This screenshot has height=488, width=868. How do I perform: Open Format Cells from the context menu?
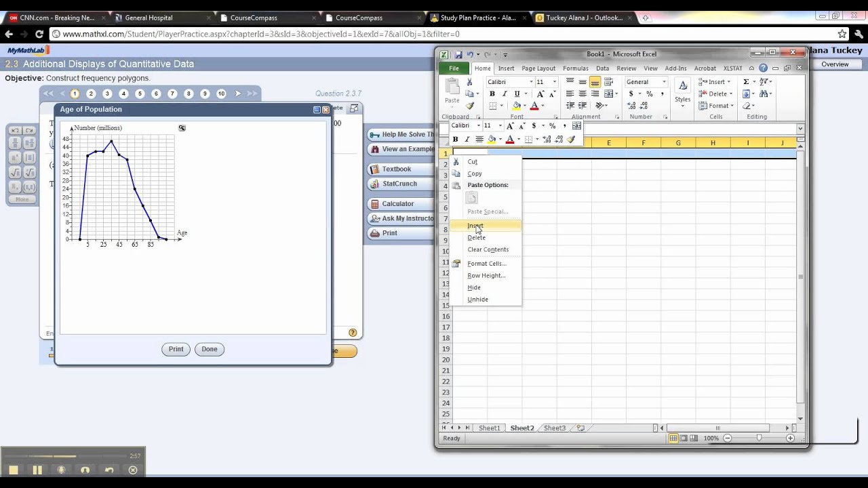click(x=486, y=264)
